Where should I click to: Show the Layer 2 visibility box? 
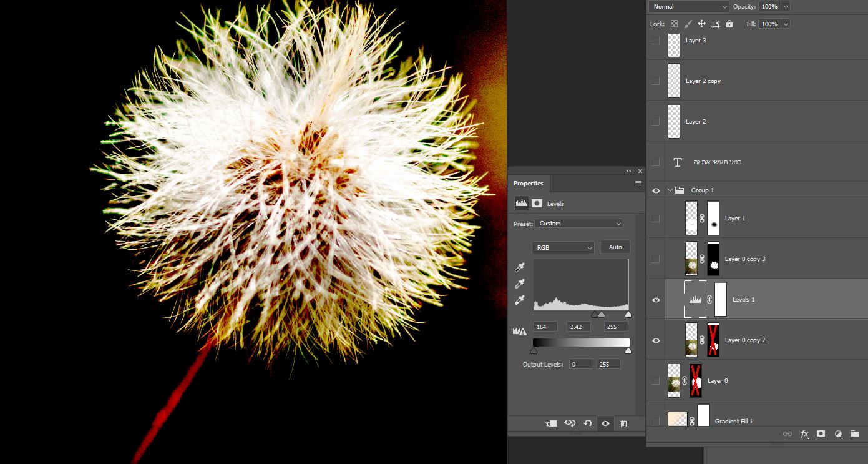[655, 121]
